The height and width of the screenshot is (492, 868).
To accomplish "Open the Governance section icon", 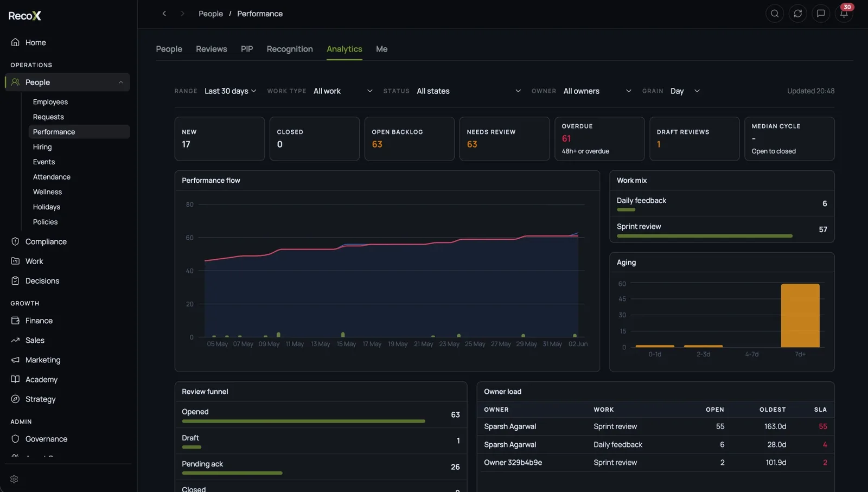I will 15,439.
